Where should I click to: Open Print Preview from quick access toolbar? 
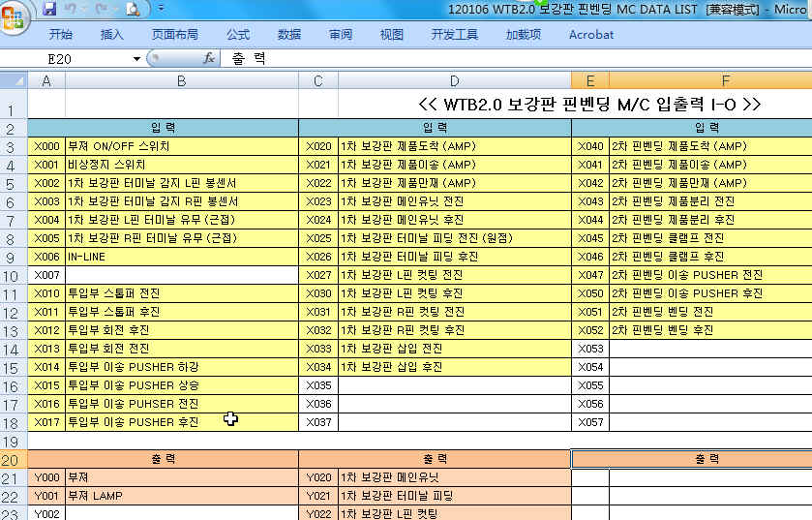click(133, 9)
